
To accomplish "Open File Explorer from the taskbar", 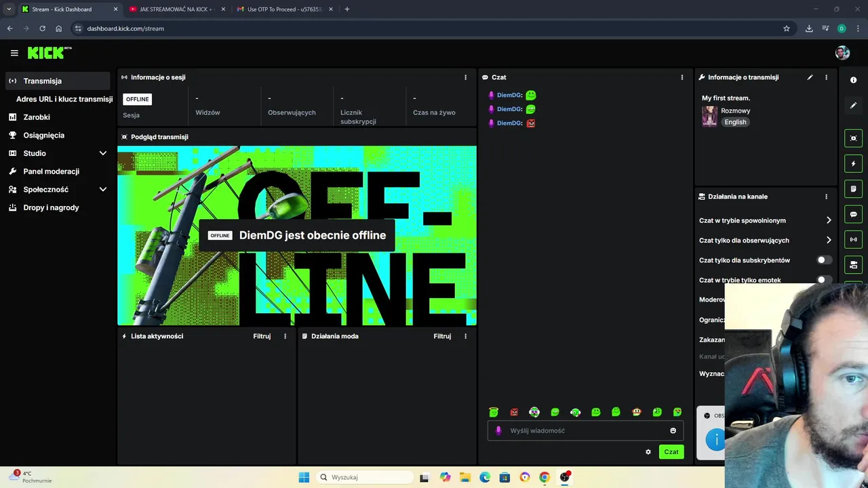I will (x=465, y=477).
